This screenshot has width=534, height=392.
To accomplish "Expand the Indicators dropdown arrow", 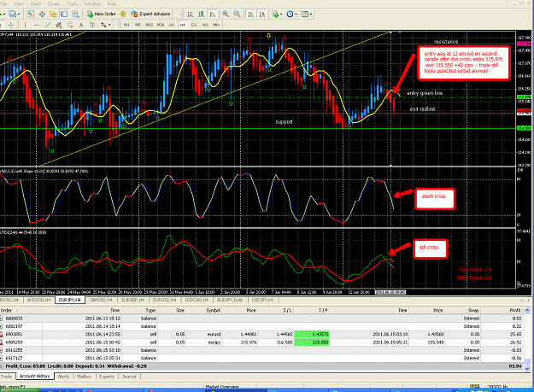I will click(x=281, y=14).
